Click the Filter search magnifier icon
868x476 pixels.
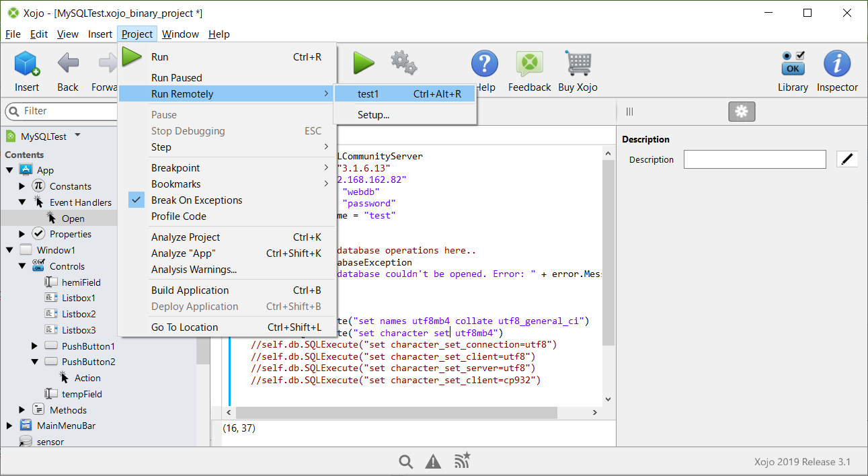pos(15,111)
